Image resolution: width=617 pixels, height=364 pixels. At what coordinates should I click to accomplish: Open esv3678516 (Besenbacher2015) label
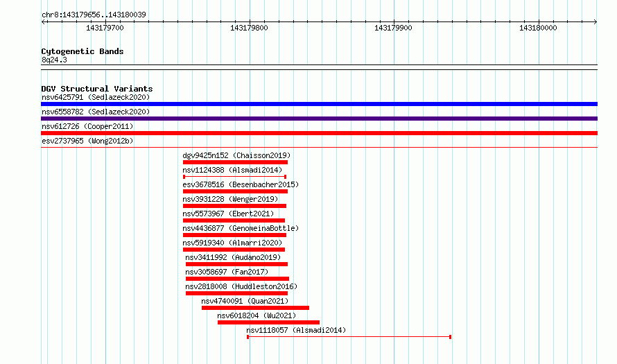point(241,184)
